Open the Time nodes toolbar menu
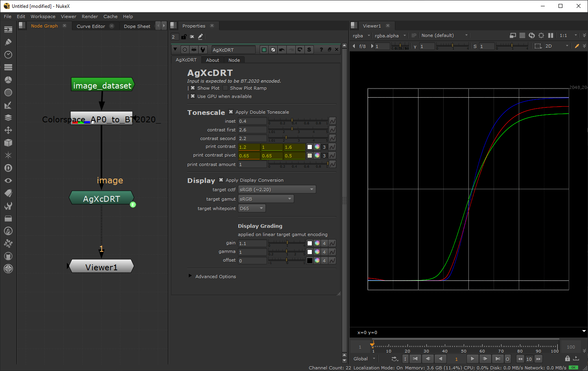 (x=8, y=55)
